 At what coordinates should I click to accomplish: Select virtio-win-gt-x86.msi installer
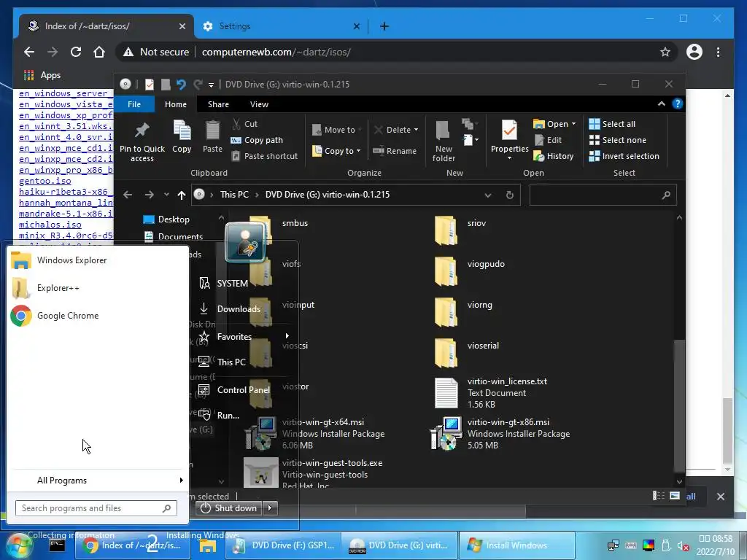[x=500, y=434]
